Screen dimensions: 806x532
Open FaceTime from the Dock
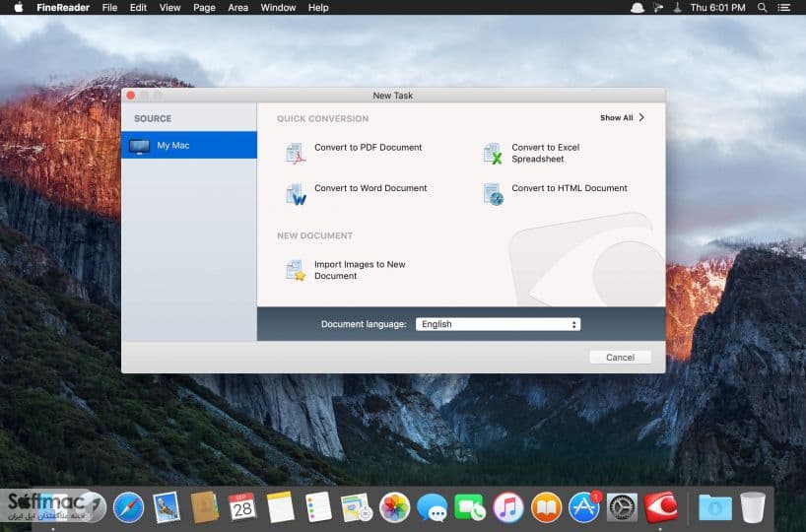point(469,507)
